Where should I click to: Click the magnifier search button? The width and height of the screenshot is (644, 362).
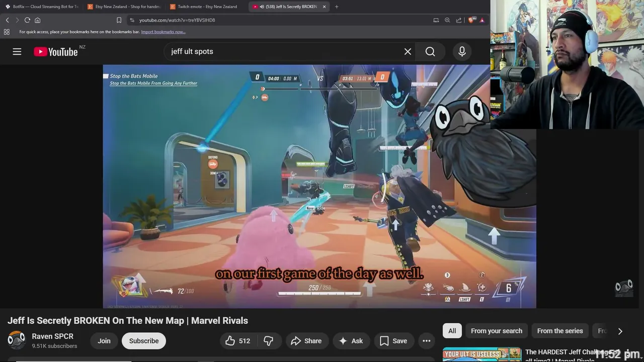click(x=430, y=51)
